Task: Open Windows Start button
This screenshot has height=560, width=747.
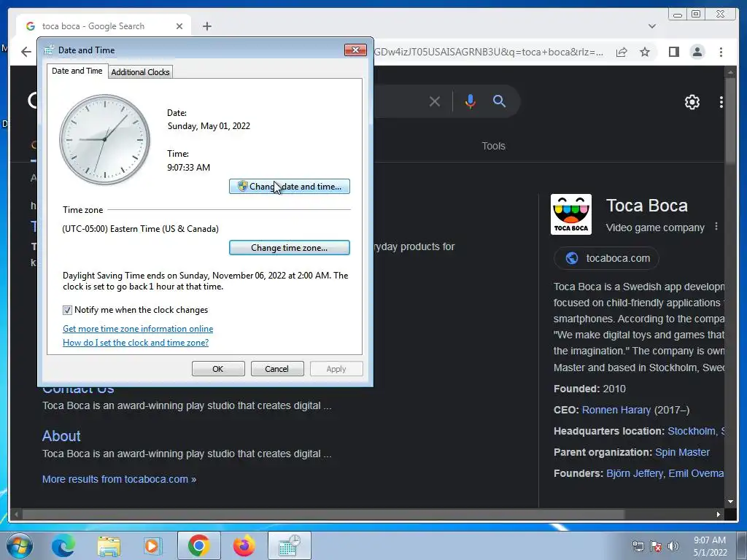Action: [x=20, y=545]
